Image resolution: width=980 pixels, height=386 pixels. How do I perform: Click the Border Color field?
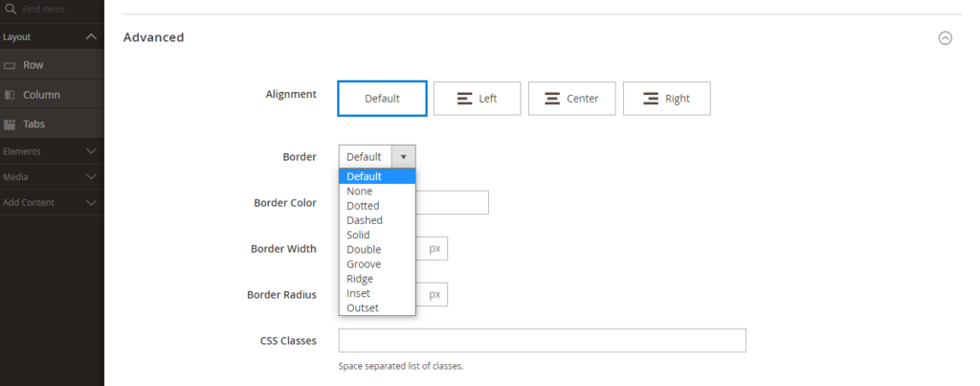(x=452, y=203)
